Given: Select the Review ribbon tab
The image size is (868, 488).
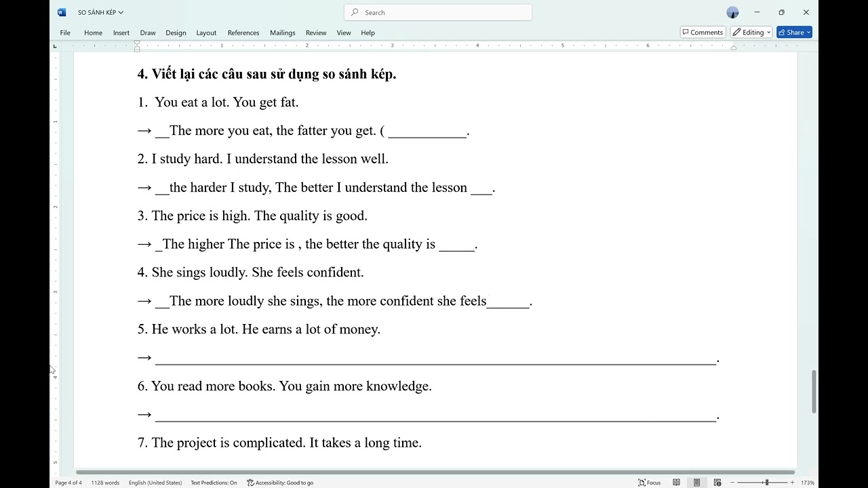Looking at the screenshot, I should 316,33.
